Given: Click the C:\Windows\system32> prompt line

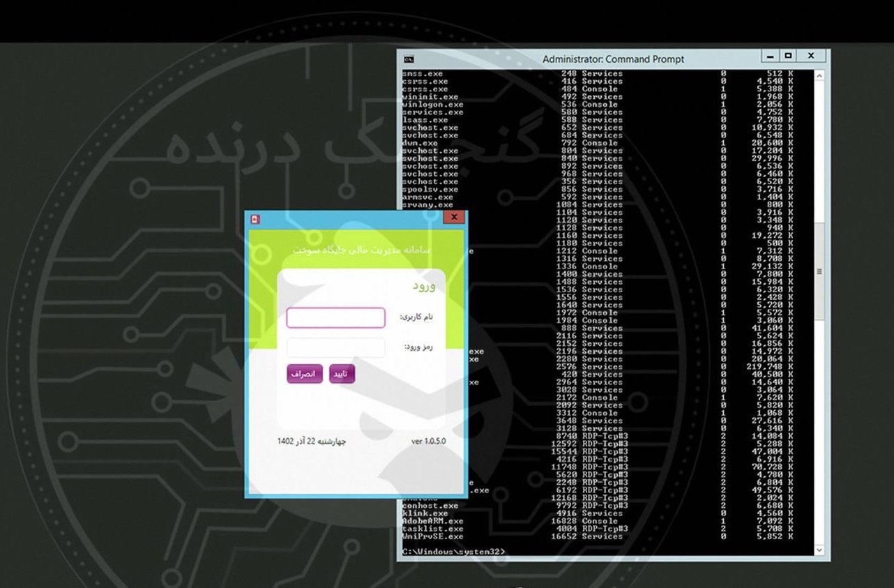Looking at the screenshot, I should click(x=454, y=552).
